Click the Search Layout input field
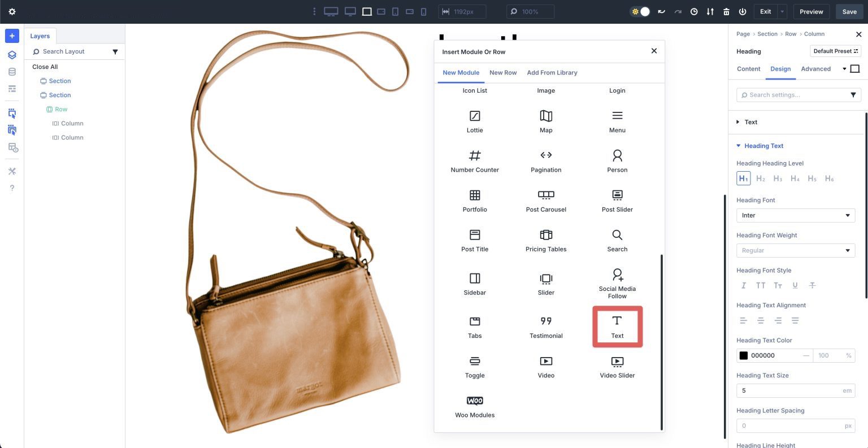Image resolution: width=868 pixels, height=448 pixels. [x=68, y=51]
